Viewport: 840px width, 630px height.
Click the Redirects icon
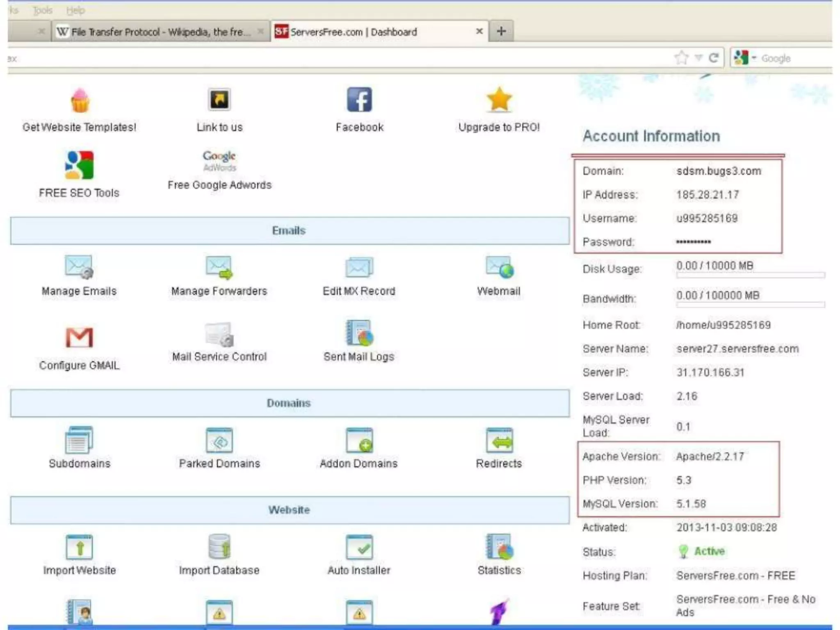point(499,440)
